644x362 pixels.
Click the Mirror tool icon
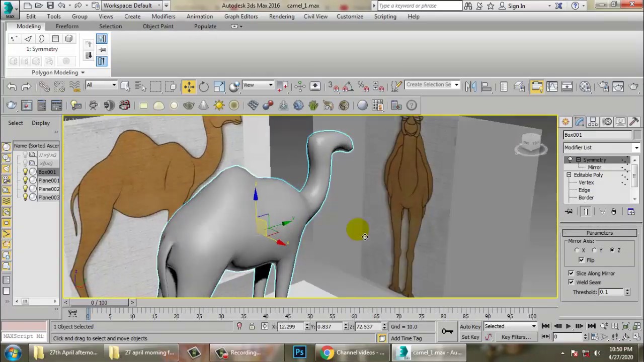pos(471,86)
